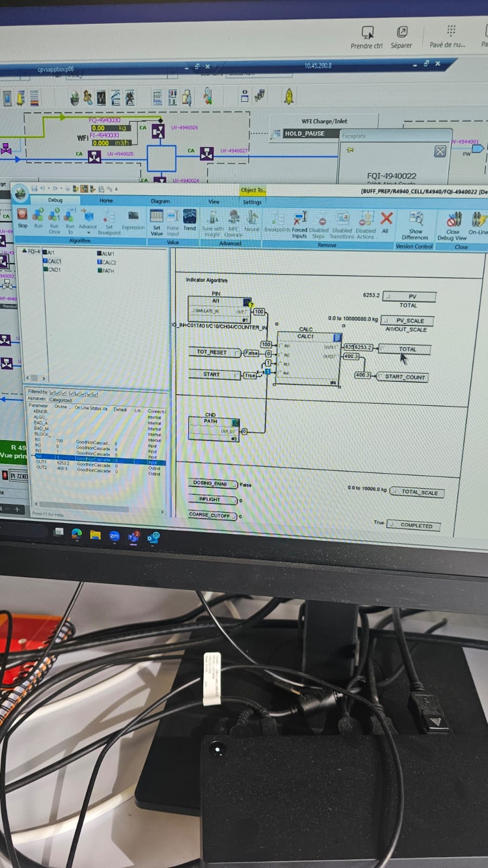
Task: Click the Run Once icon
Action: coord(54,216)
